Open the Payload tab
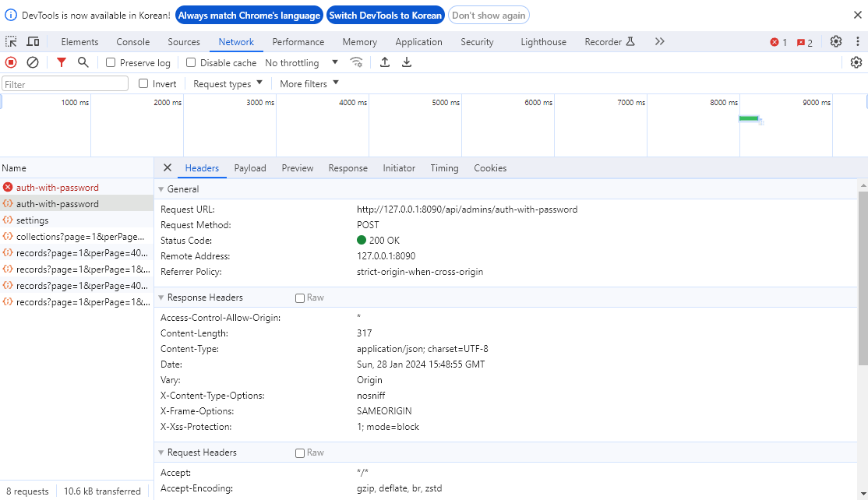 tap(249, 168)
